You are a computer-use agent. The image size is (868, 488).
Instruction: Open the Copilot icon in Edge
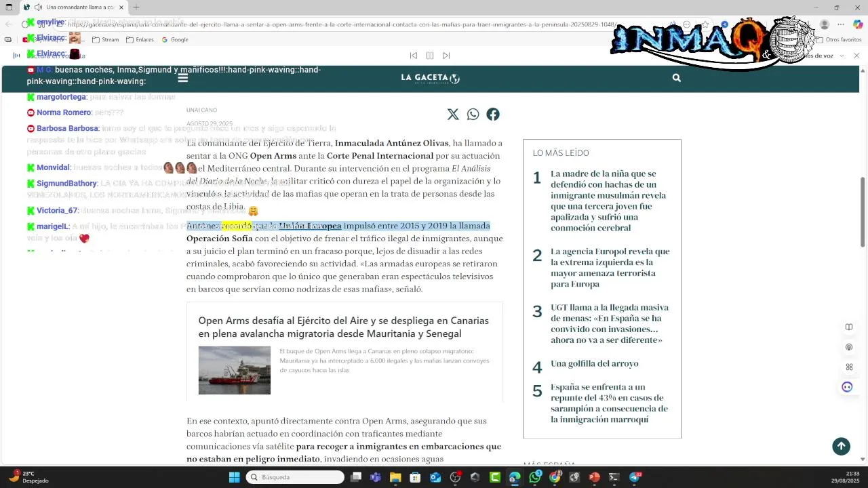[858, 24]
